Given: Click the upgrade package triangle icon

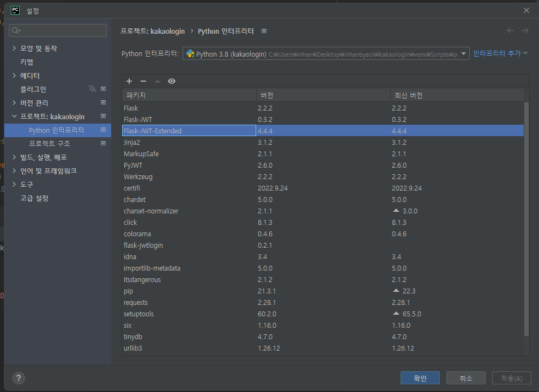Looking at the screenshot, I should [158, 81].
